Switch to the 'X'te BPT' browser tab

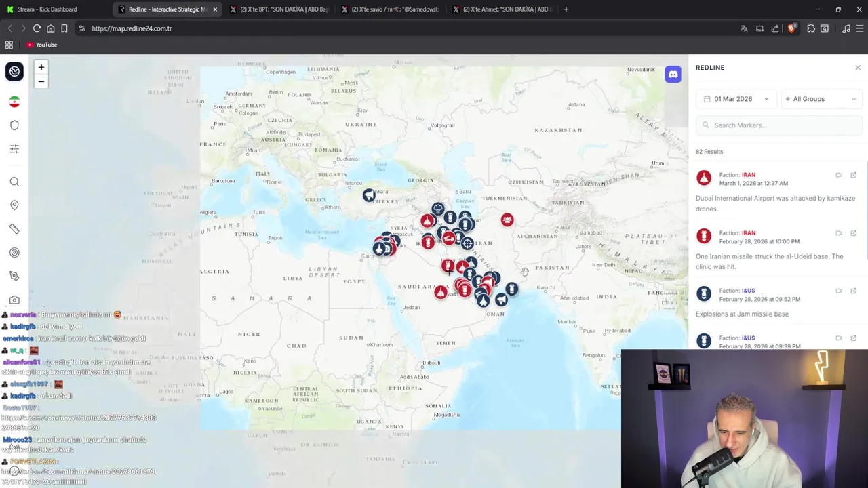[x=279, y=9]
